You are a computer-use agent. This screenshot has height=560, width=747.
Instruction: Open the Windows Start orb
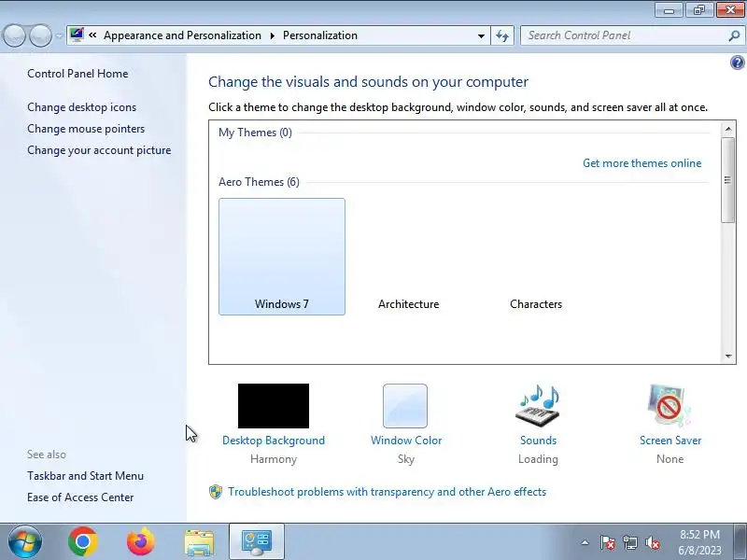25,541
